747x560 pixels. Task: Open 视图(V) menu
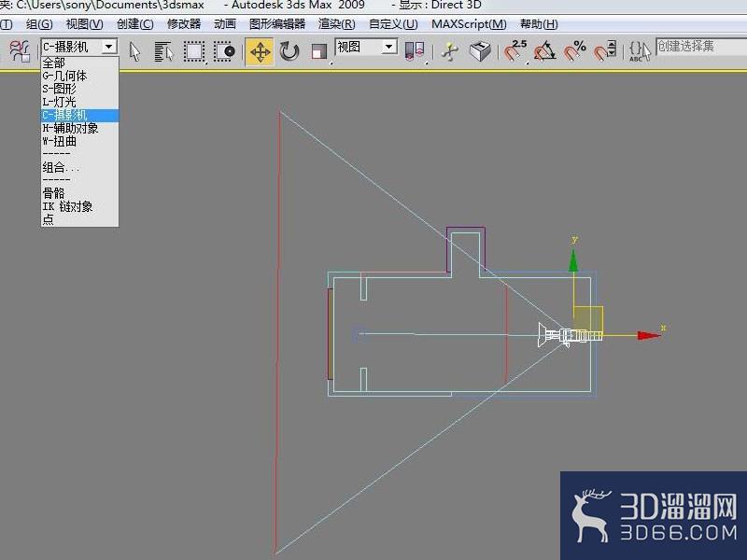click(84, 24)
